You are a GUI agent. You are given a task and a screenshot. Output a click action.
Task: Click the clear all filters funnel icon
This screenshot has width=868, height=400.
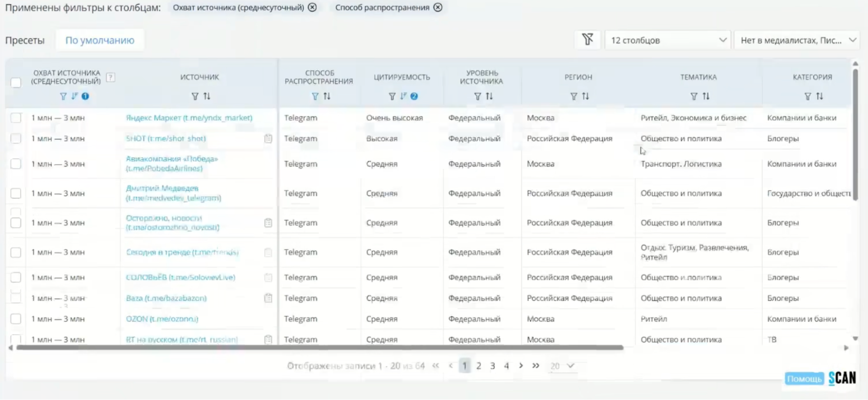click(x=587, y=40)
